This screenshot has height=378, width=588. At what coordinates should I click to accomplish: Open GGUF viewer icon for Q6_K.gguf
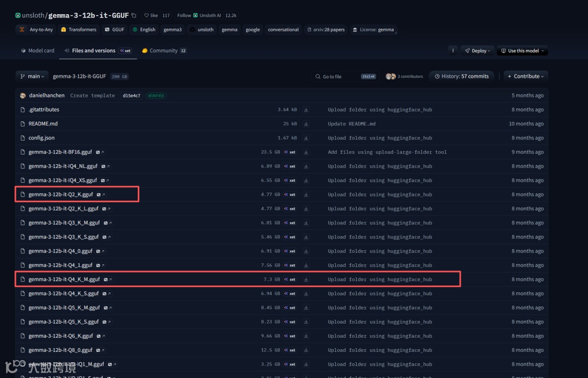pyautogui.click(x=101, y=336)
